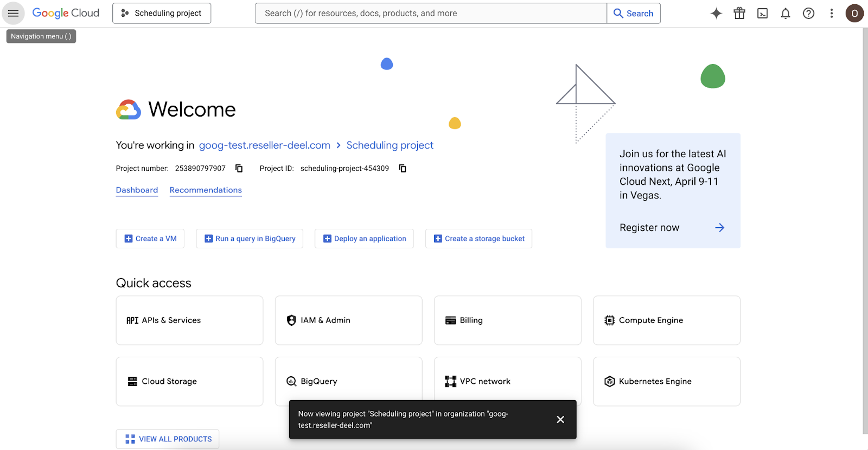Click project number value 253890797907
The image size is (868, 450).
tap(200, 169)
